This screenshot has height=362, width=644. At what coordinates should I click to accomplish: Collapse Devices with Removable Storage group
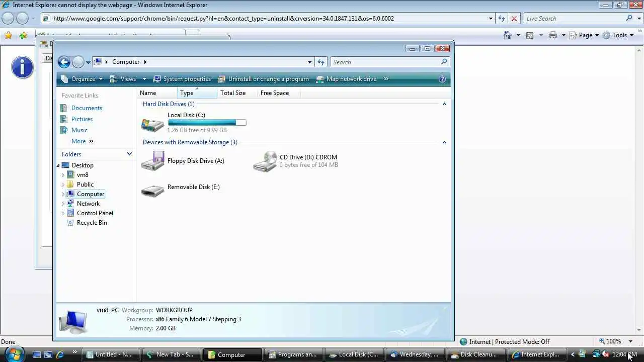click(x=444, y=142)
